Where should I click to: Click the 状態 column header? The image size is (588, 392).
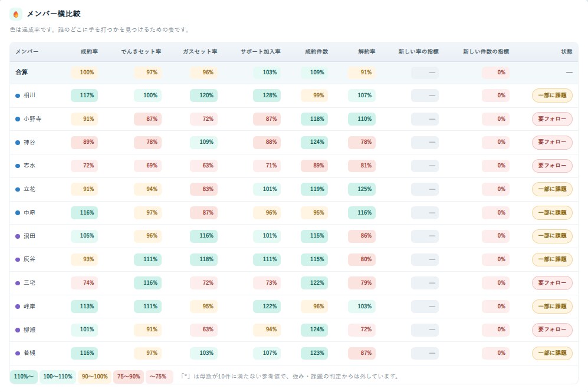pyautogui.click(x=567, y=52)
